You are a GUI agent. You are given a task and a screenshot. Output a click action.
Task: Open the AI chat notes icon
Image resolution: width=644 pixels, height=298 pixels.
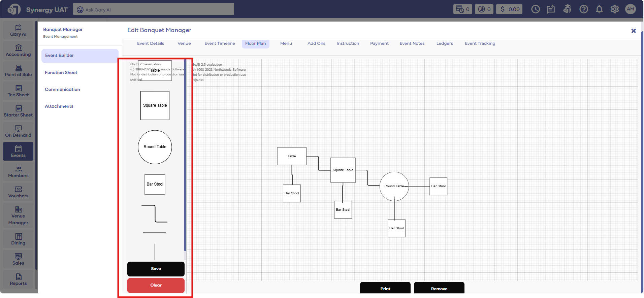coord(551,9)
